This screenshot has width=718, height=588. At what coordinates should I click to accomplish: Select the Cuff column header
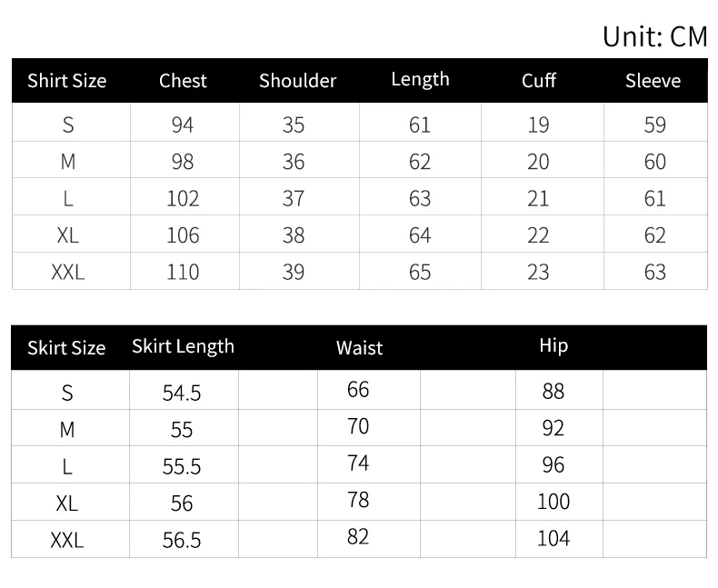point(538,81)
